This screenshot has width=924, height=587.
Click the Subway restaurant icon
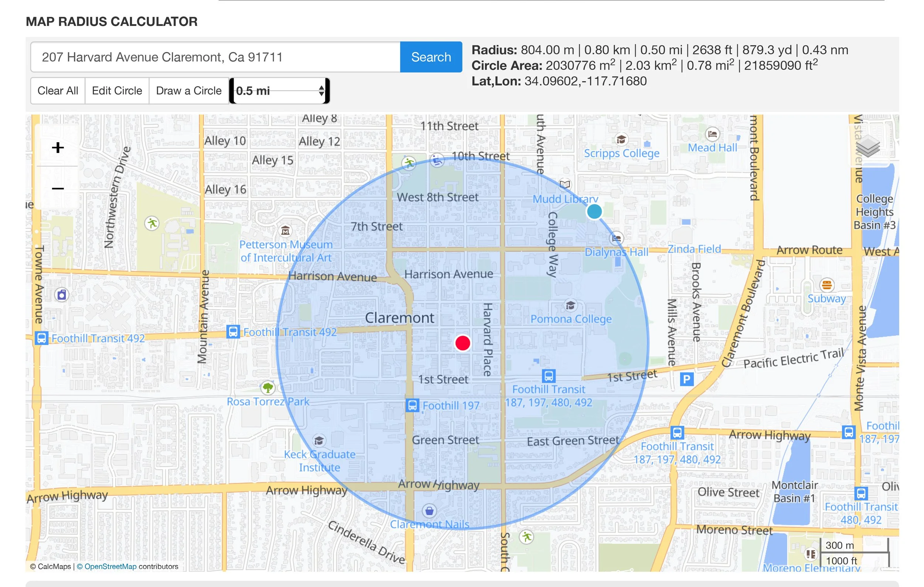(826, 285)
